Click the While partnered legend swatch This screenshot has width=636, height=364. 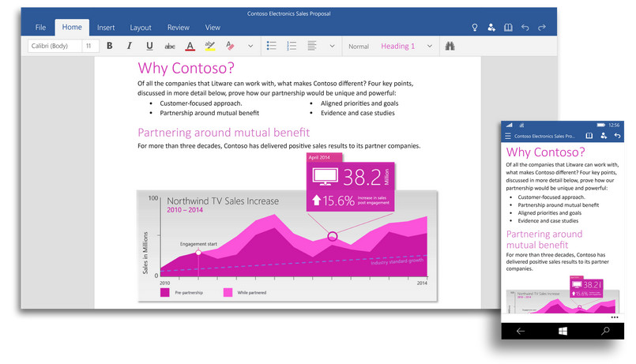pos(228,293)
